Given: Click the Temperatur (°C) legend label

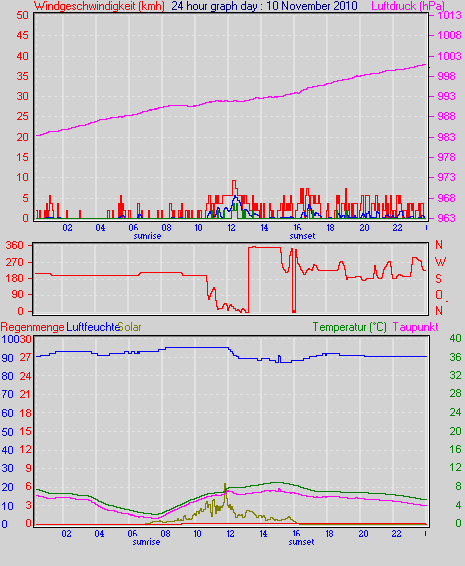Looking at the screenshot, I should [x=349, y=327].
